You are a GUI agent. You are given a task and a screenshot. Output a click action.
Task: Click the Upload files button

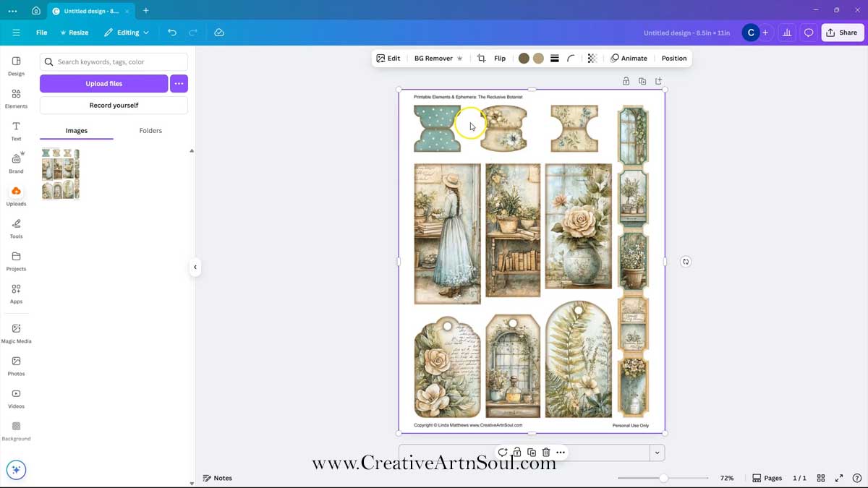click(104, 84)
